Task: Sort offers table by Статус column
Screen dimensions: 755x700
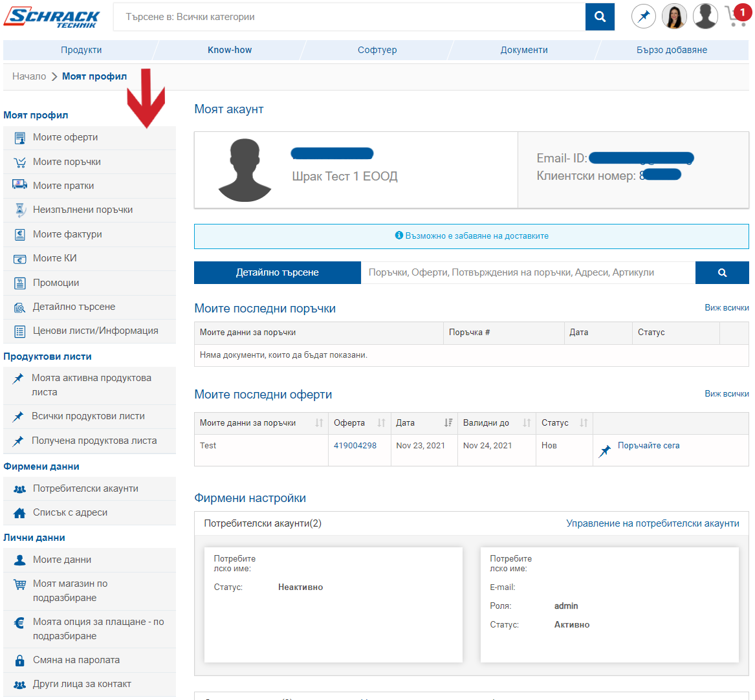Action: click(584, 422)
